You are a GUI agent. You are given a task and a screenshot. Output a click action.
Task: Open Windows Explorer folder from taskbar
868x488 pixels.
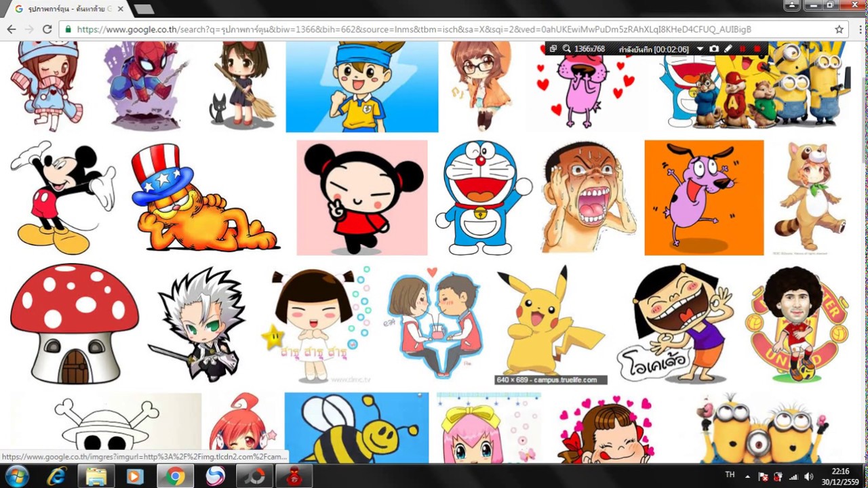pos(96,476)
